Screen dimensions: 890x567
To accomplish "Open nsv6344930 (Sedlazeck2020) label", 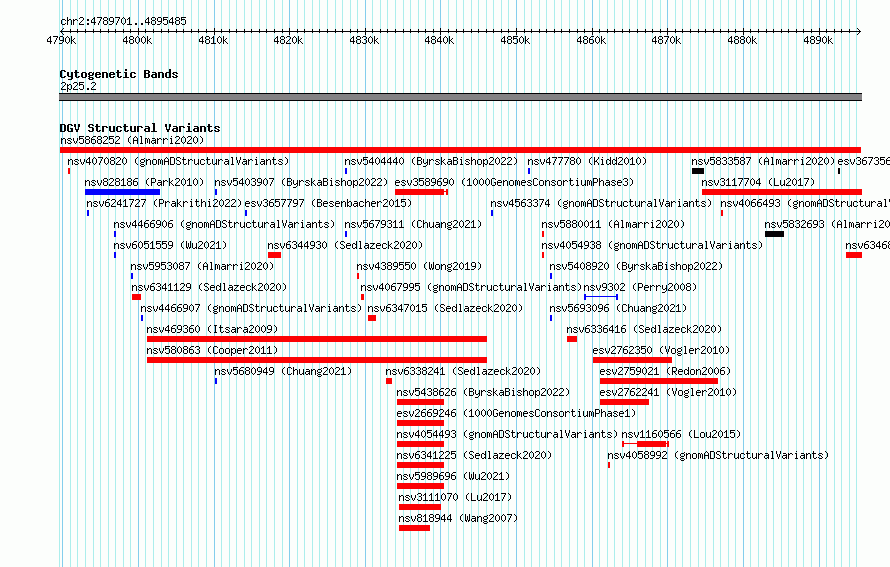I will click(x=345, y=245).
